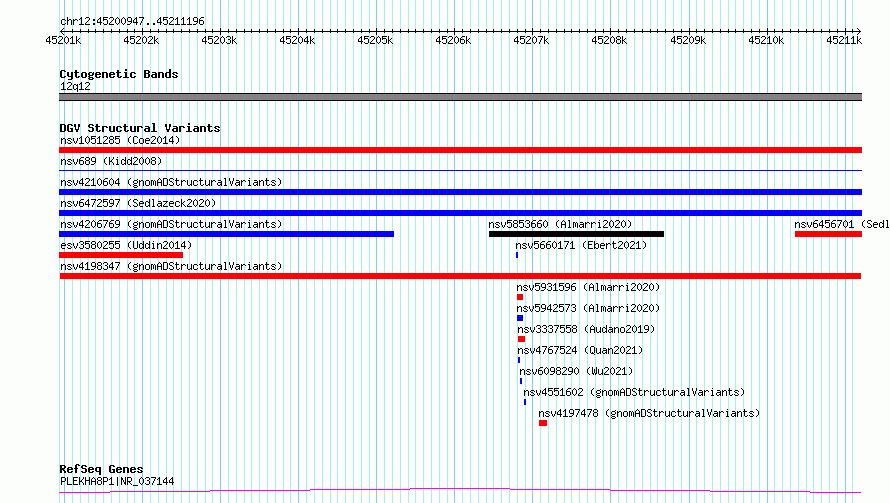Click the 45208k ruler position

[610, 40]
